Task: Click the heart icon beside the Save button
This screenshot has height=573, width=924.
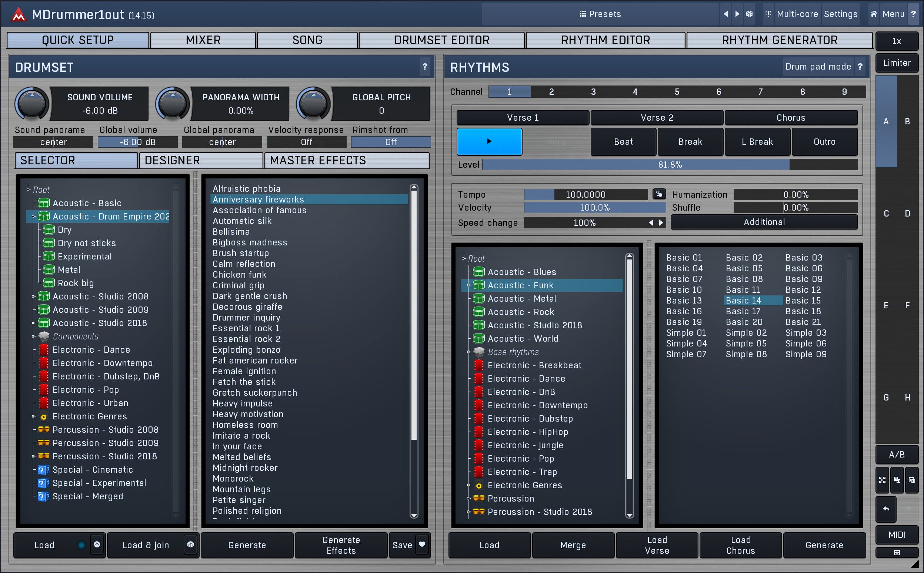Action: click(x=422, y=544)
